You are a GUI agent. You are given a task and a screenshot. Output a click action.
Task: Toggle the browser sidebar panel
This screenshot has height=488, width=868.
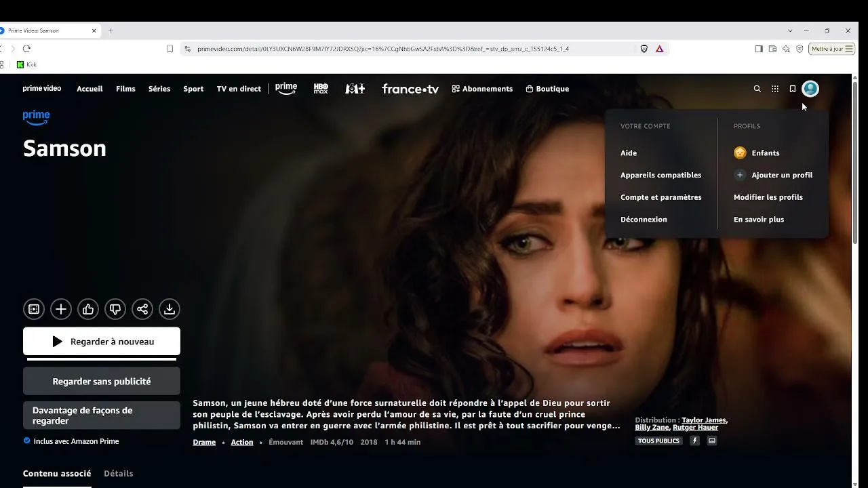tap(759, 49)
